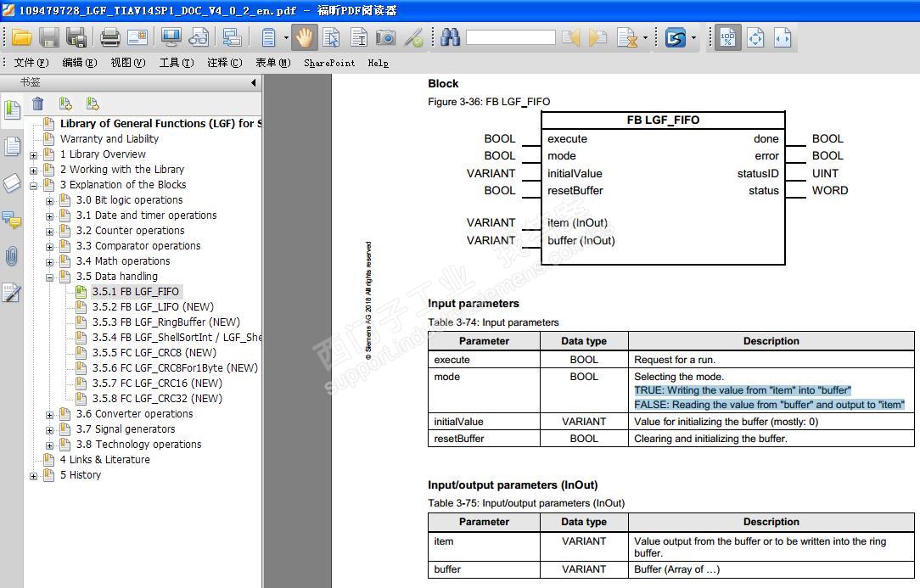The height and width of the screenshot is (588, 920).
Task: Expand the 5 History bookmark
Action: tap(33, 476)
